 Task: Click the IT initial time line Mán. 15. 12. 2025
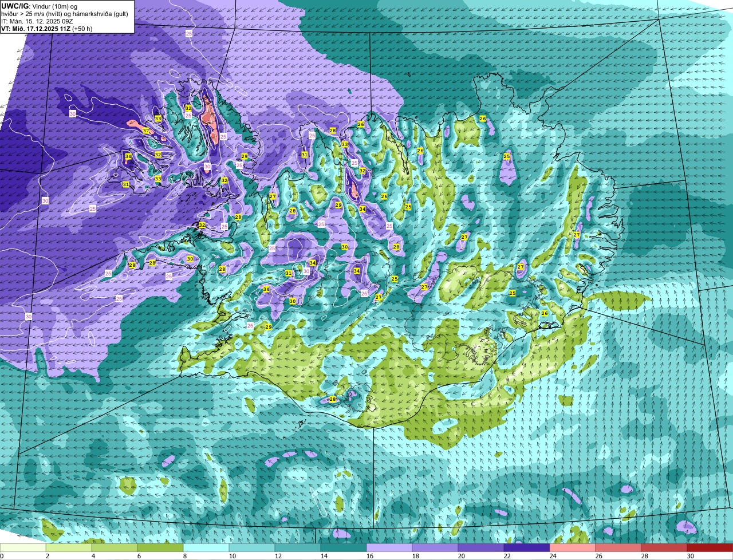coord(36,21)
